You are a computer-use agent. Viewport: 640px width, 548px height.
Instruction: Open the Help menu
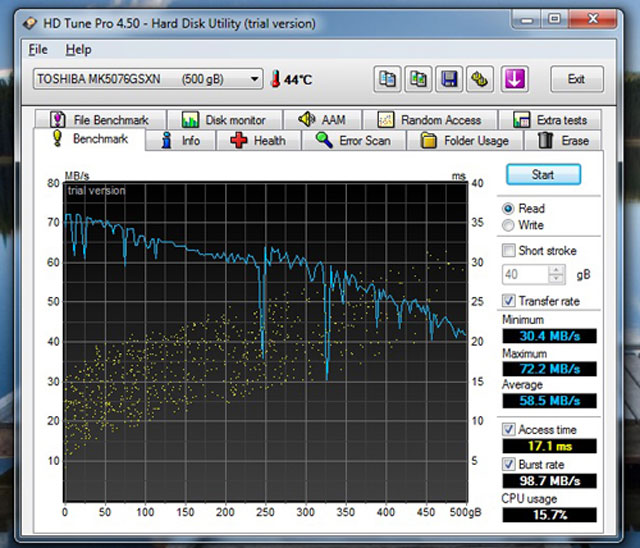point(78,49)
